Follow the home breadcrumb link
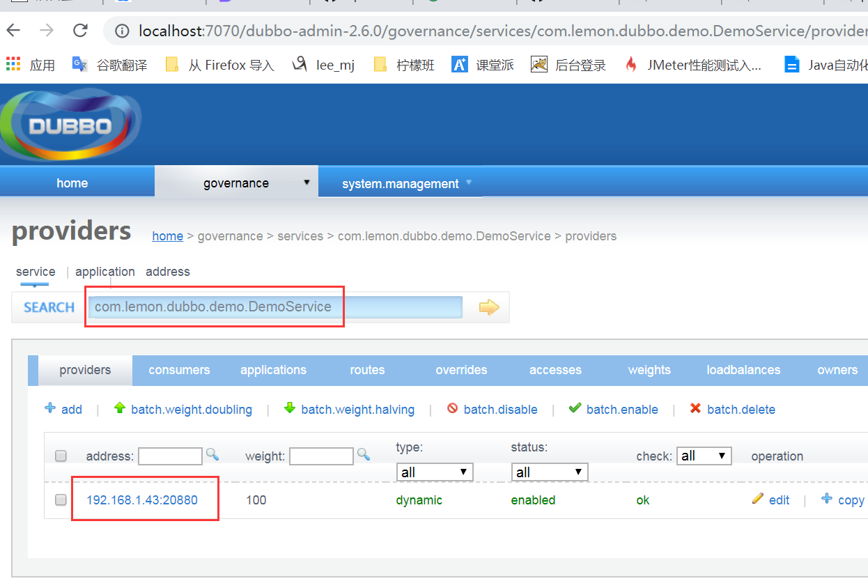868x588 pixels. 168,236
